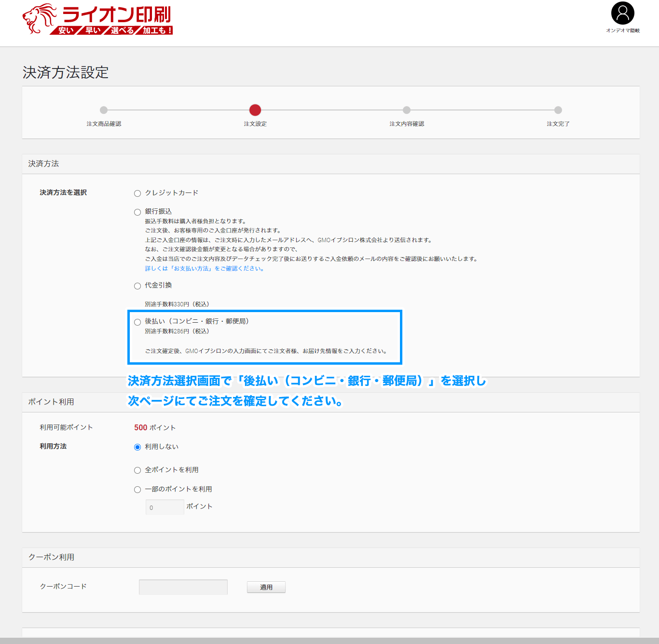The image size is (659, 644).
Task: Choose 代金引換 payment method
Action: point(137,286)
